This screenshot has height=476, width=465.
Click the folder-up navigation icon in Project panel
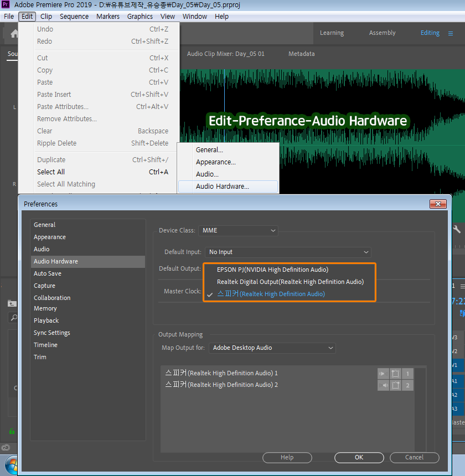(12, 303)
